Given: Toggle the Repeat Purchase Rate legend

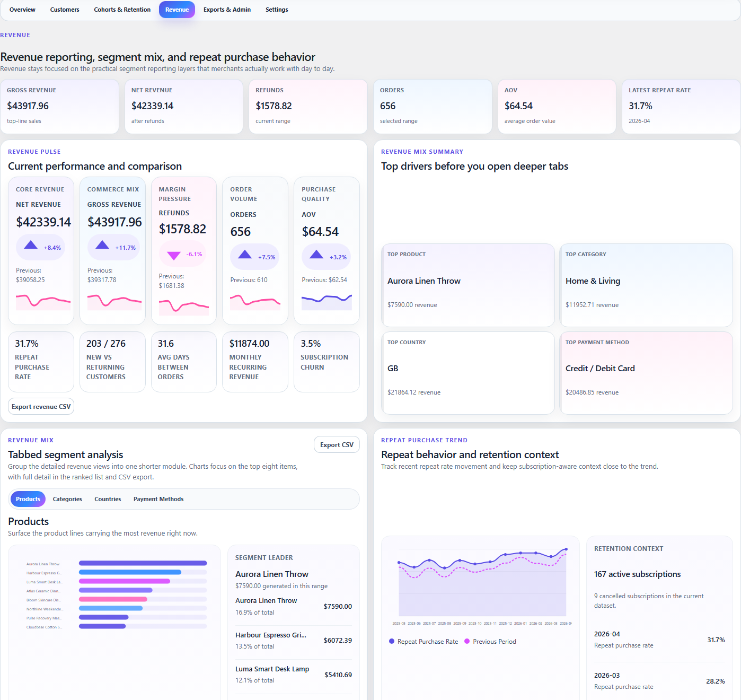Looking at the screenshot, I should coord(423,641).
